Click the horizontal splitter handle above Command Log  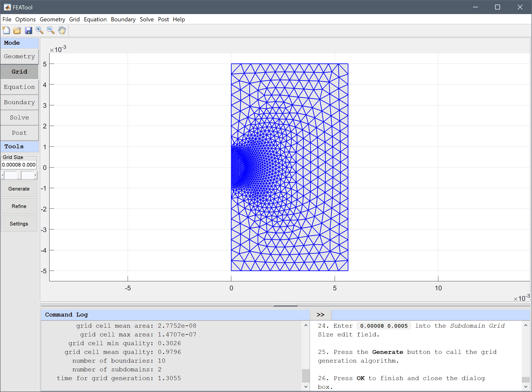point(285,306)
